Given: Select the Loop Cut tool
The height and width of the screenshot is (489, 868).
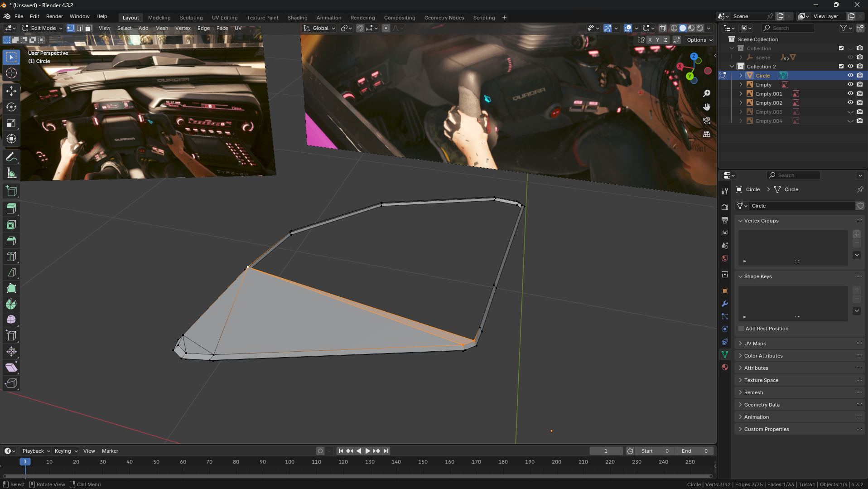Looking at the screenshot, I should click(11, 257).
